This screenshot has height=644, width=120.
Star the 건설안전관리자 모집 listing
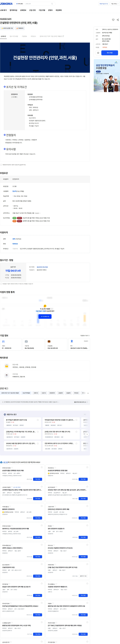coord(42,564)
